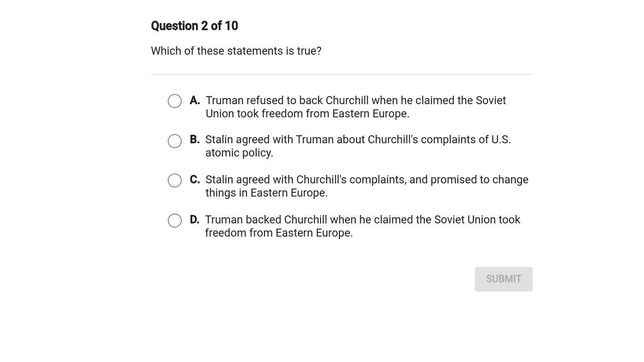This screenshot has height=362, width=644.
Task: Click the bold letter D label
Action: (195, 220)
